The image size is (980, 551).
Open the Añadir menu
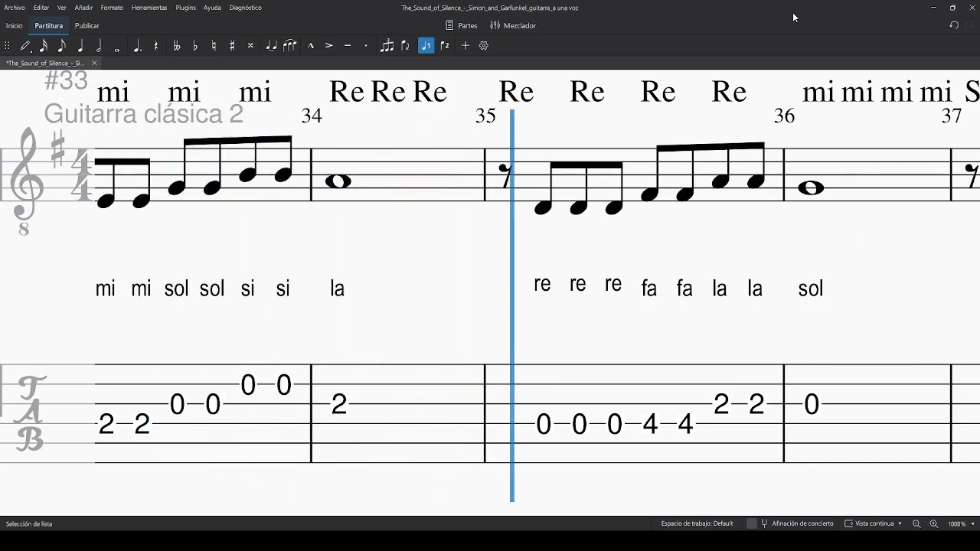point(83,8)
